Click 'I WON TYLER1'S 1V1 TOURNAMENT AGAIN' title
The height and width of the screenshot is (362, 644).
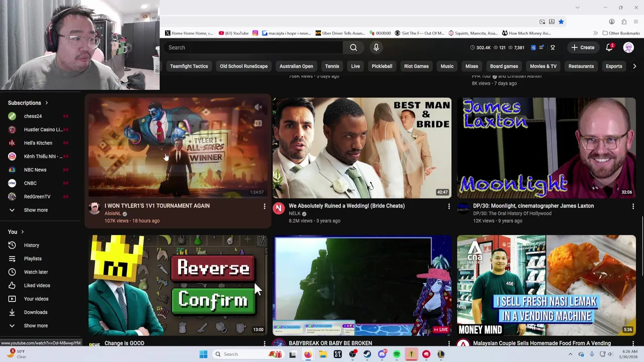click(157, 206)
